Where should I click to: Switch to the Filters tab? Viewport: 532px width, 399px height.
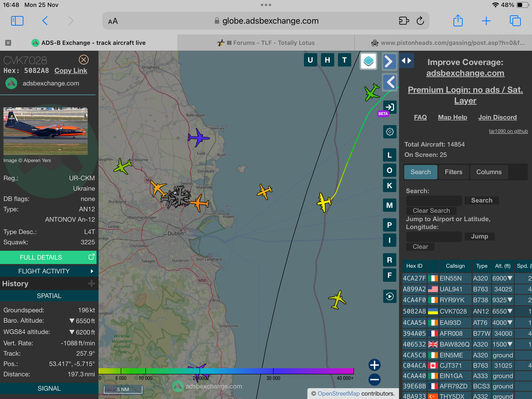[x=453, y=172]
